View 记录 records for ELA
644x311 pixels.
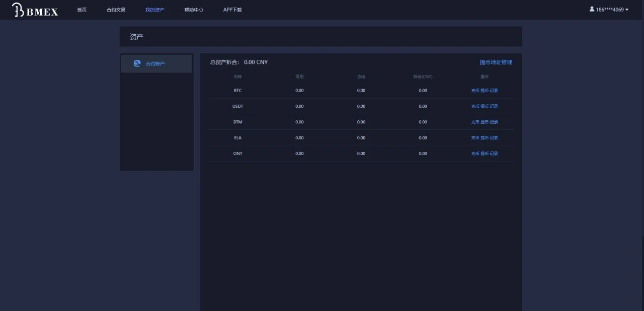pos(494,138)
